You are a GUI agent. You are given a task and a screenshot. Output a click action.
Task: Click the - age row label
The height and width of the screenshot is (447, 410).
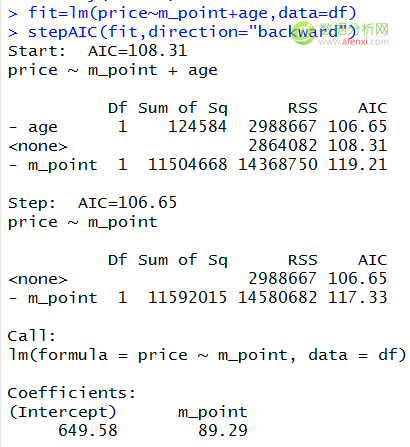[x=33, y=127]
